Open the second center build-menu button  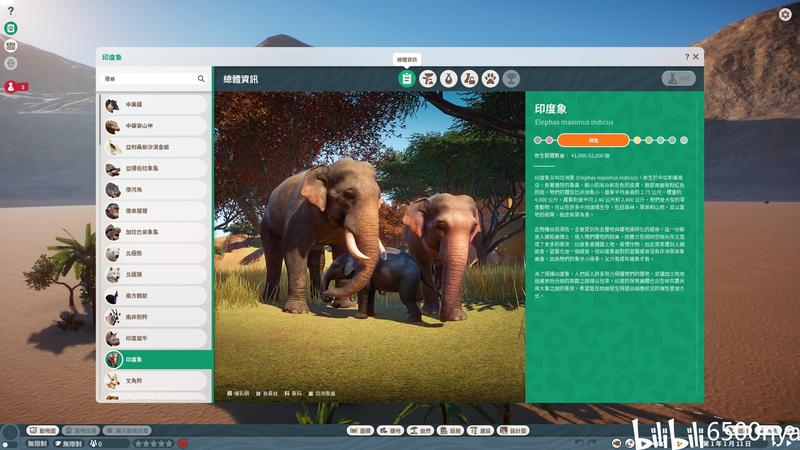pos(390,431)
